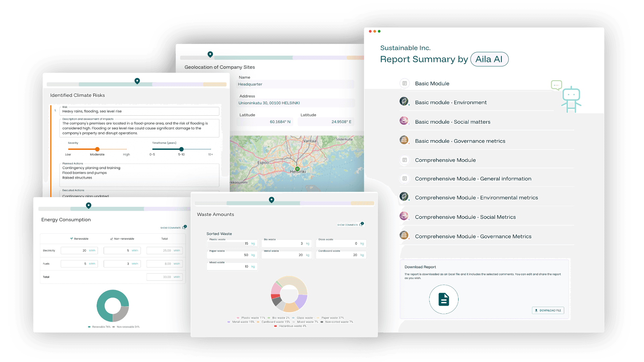Click the comments icon in the Waste Amounts panel

coord(361,224)
